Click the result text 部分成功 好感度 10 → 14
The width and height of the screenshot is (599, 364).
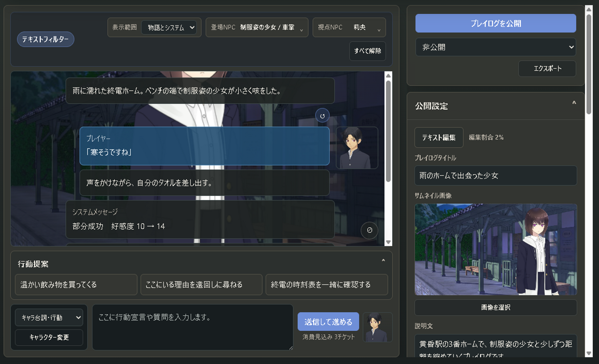(x=119, y=226)
